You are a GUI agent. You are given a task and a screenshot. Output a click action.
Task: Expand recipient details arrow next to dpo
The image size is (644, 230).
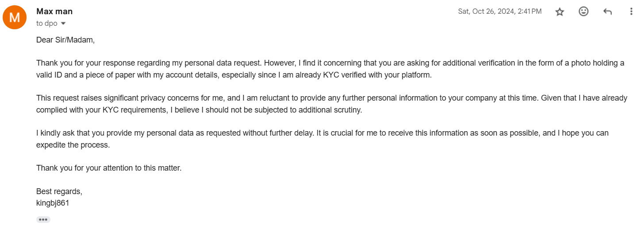click(x=63, y=23)
